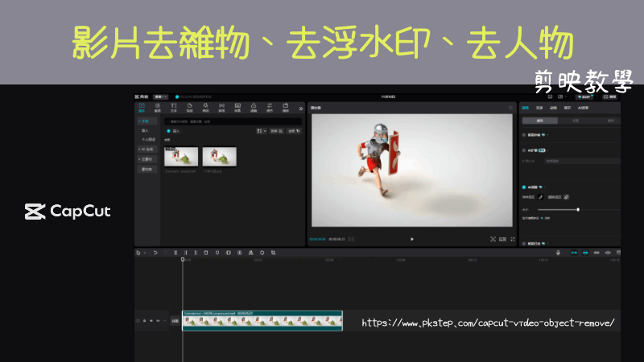Open the Stickers panel icon
The width and height of the screenshot is (644, 362).
189,108
